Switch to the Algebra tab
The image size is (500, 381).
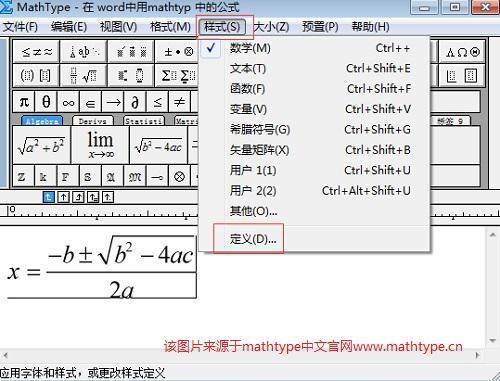coord(42,121)
